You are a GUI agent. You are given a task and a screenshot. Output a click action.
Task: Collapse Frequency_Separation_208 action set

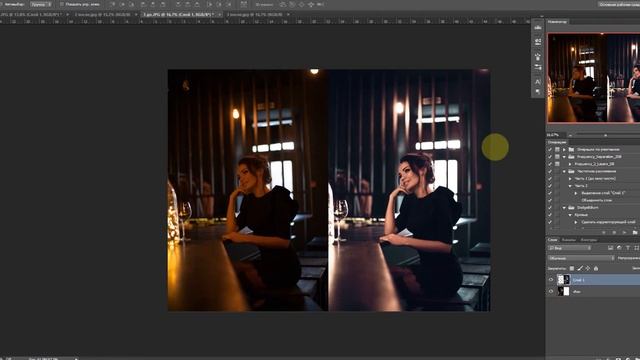pos(564,157)
